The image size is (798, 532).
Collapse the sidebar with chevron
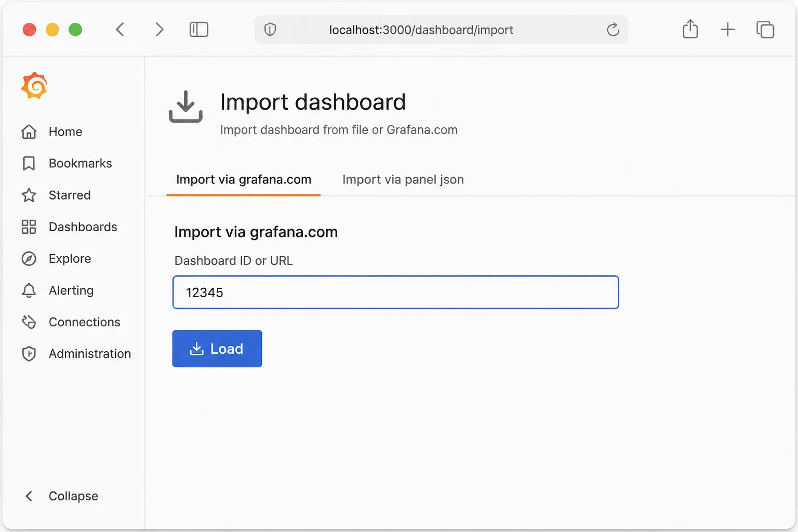[x=29, y=496]
